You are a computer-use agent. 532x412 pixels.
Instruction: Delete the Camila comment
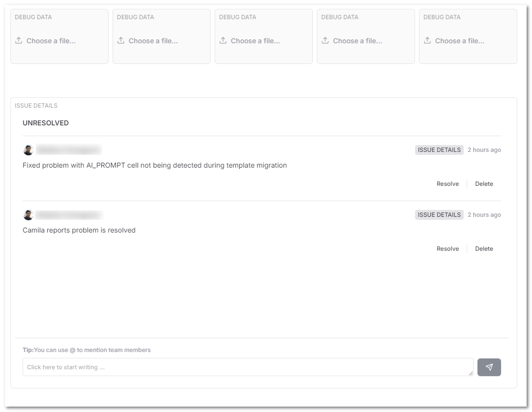click(484, 248)
